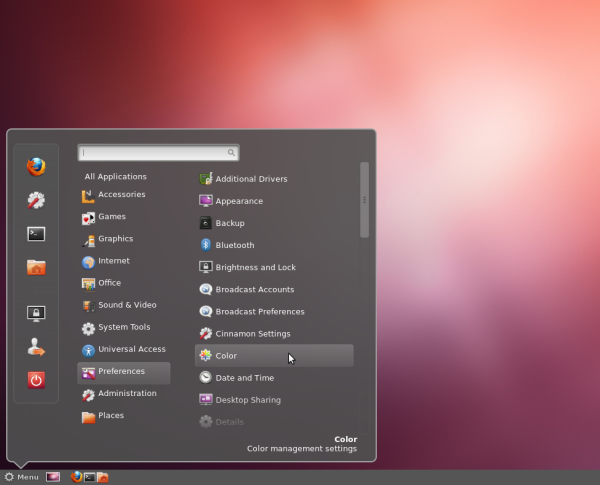Click the Backup safe icon
600x485 pixels.
pos(205,223)
